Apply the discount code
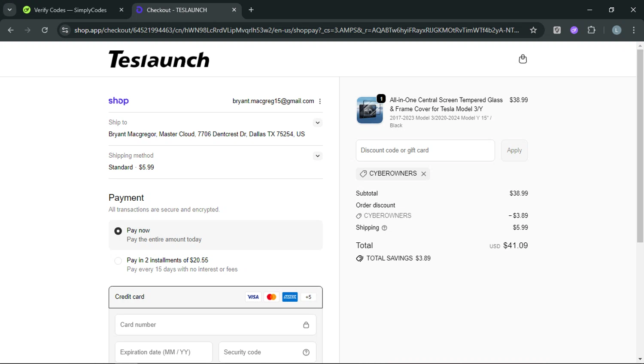644x364 pixels. (x=514, y=150)
